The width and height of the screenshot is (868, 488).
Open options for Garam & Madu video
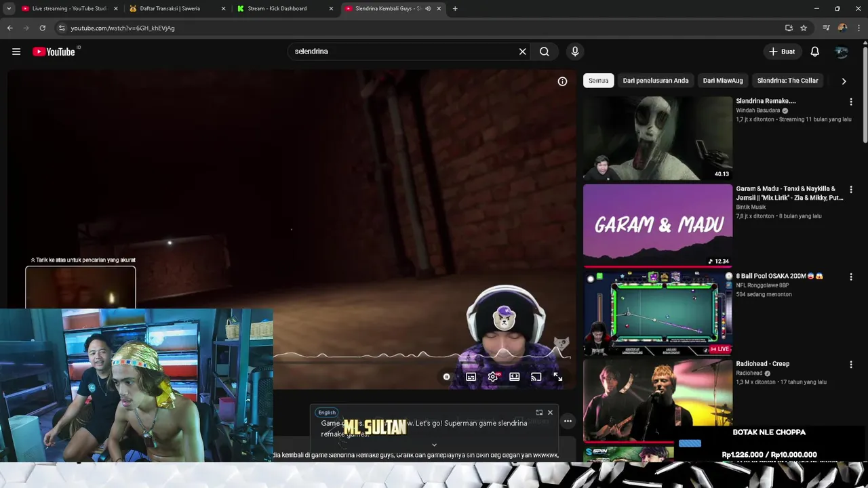851,190
